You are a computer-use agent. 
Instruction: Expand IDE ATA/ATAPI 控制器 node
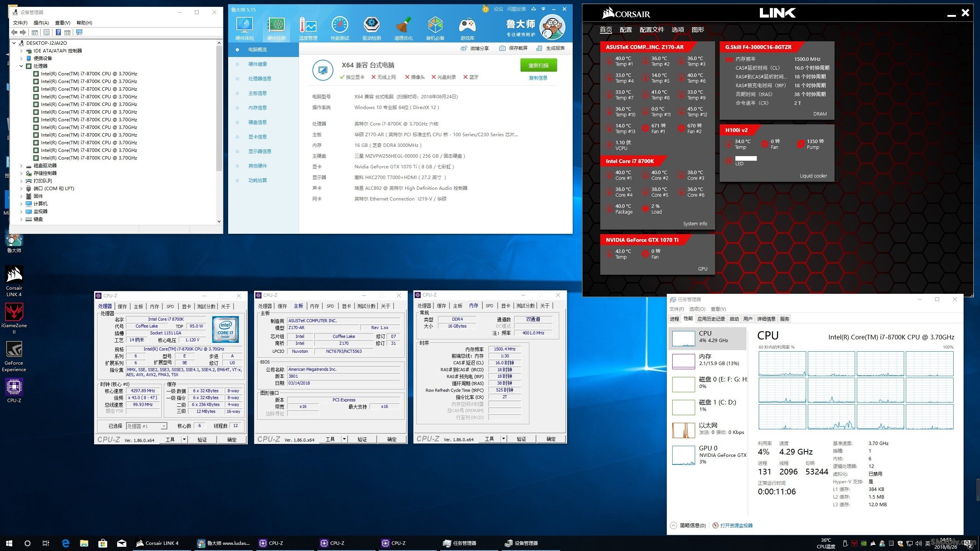(21, 51)
